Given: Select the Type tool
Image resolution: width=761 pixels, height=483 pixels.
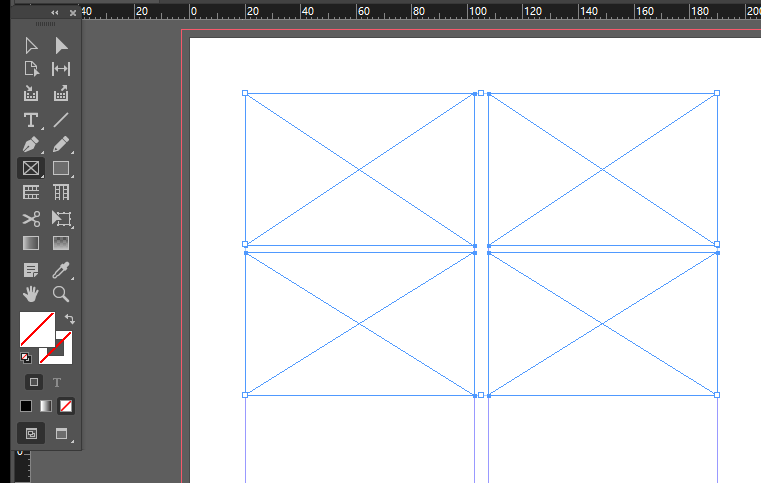Looking at the screenshot, I should (31, 120).
